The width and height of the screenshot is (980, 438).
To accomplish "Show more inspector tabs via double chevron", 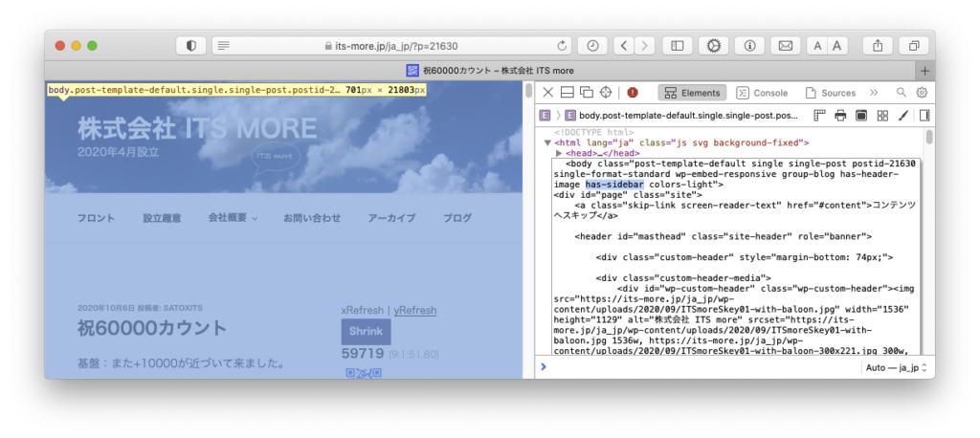I will (x=873, y=93).
